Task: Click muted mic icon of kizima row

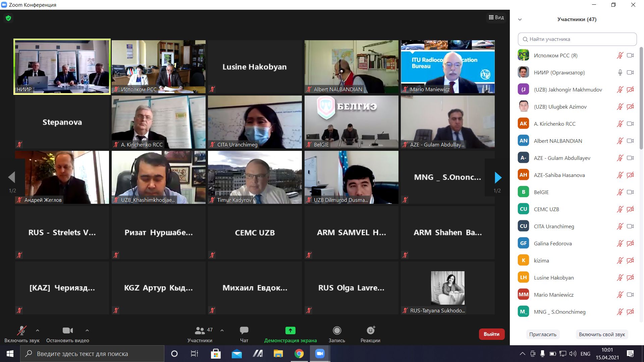Action: click(620, 260)
